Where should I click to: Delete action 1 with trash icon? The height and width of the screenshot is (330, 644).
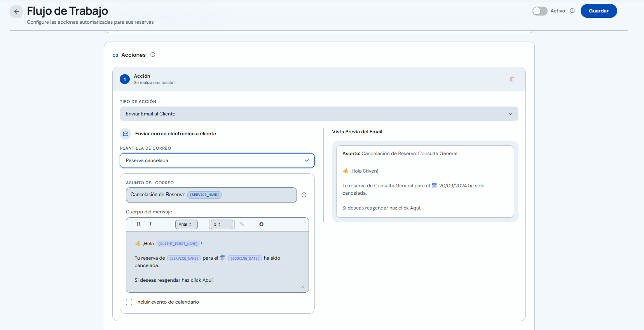pos(512,79)
